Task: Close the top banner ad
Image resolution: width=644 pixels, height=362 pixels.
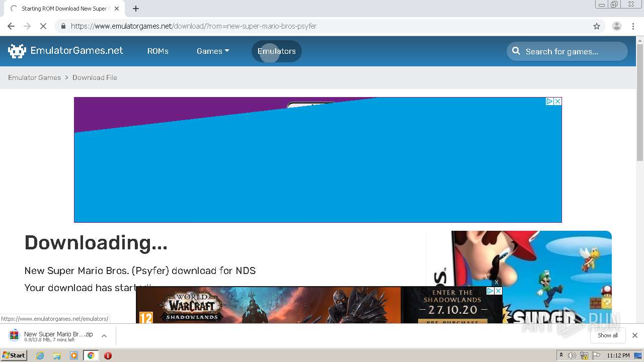Action: 557,101
